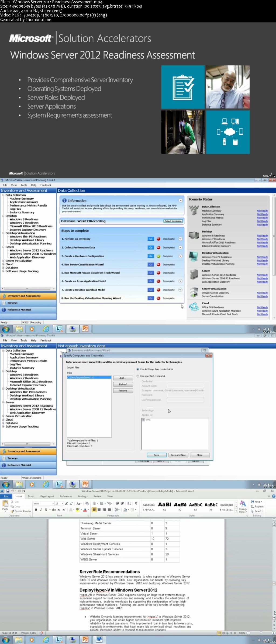Click the Deploy Hyper-V in Windows Server 2012 heading
The width and height of the screenshot is (276, 644).
click(118, 590)
